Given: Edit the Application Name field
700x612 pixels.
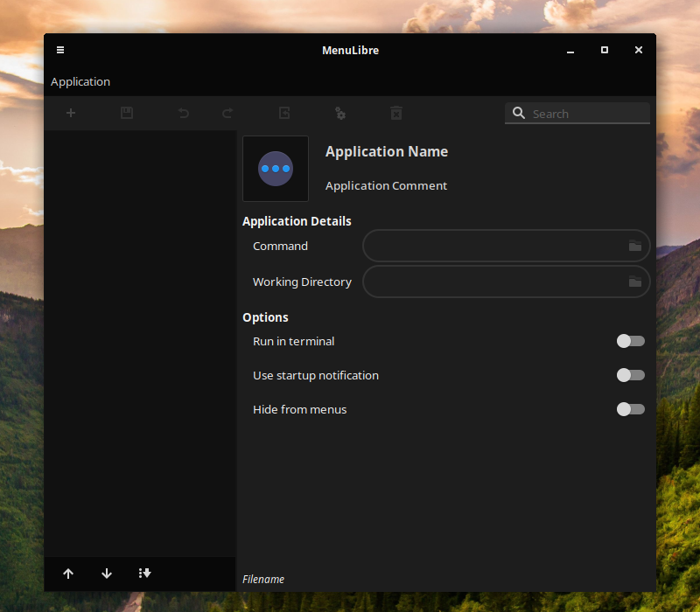Looking at the screenshot, I should (387, 151).
